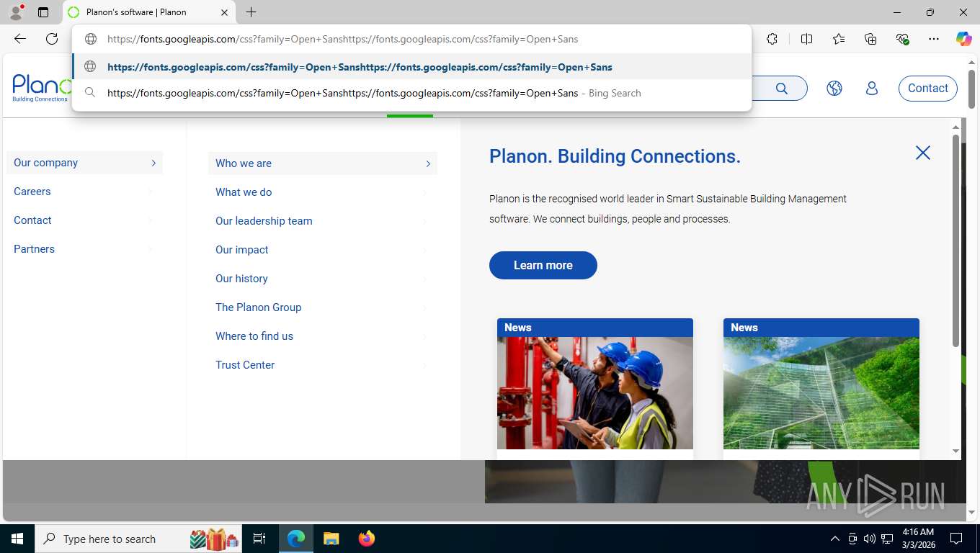Open the green glass building News thumbnail
Image resolution: width=980 pixels, height=553 pixels.
tap(821, 393)
